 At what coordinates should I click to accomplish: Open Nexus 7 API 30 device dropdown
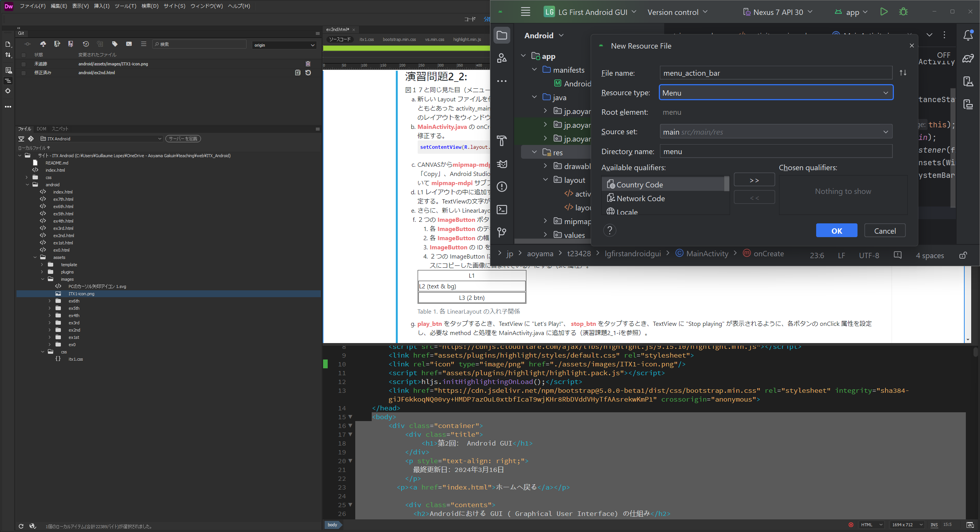click(777, 12)
